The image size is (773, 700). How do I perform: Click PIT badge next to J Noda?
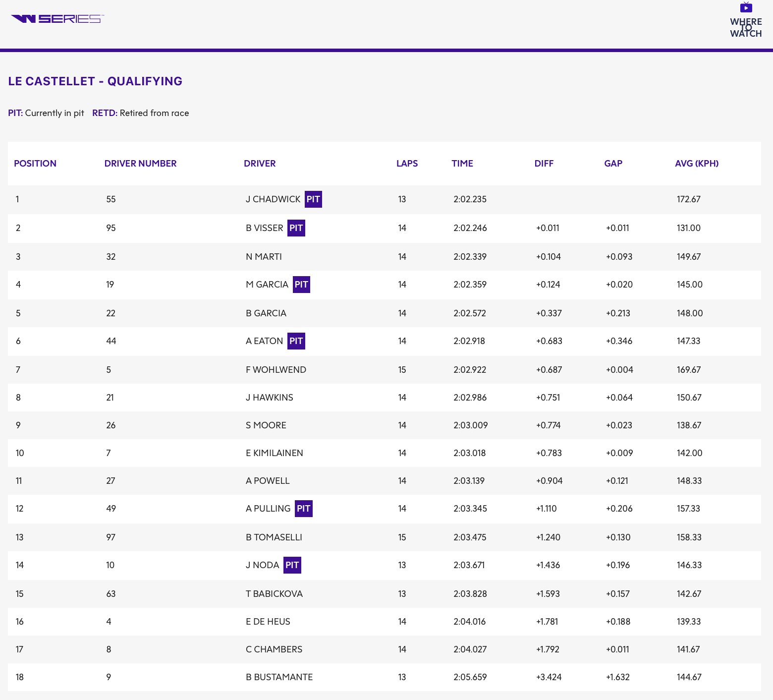coord(292,565)
